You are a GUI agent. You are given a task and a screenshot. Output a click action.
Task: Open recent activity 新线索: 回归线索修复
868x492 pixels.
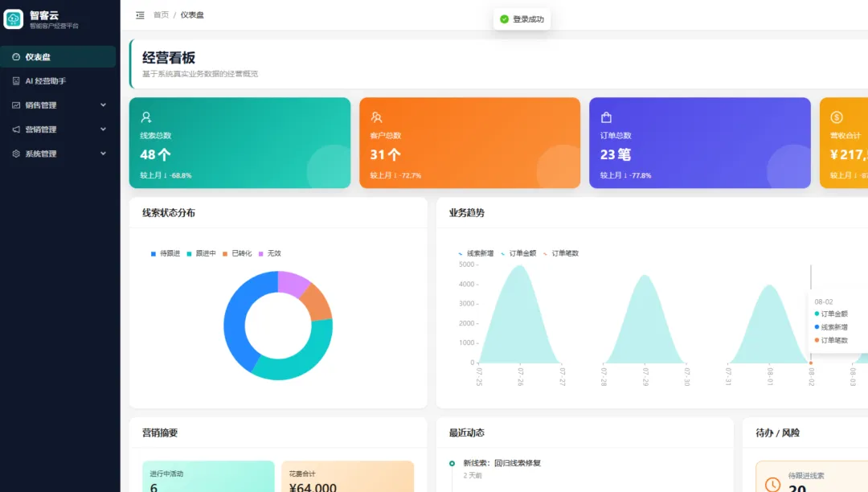[x=502, y=463]
